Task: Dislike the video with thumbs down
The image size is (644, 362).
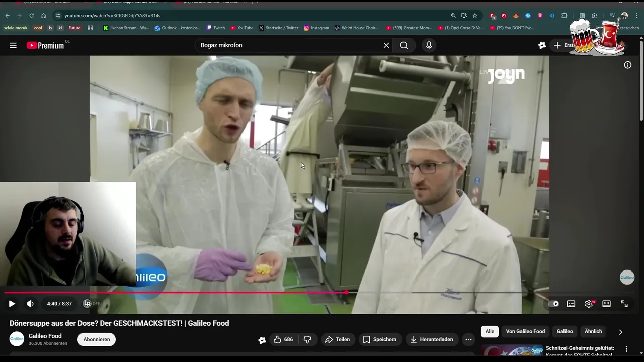Action: [307, 339]
